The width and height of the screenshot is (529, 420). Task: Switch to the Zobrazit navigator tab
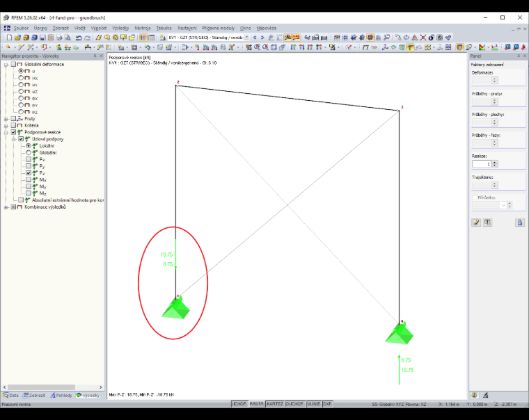34,395
